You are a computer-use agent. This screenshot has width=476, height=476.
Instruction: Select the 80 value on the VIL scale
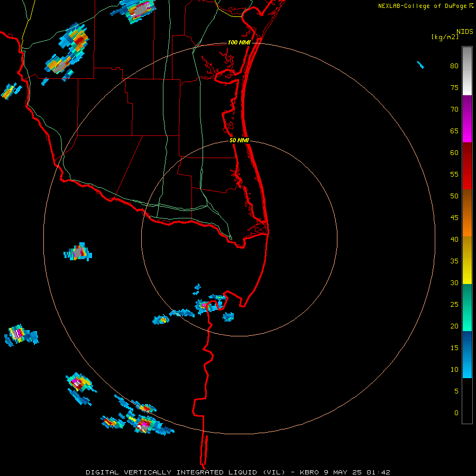(x=454, y=66)
